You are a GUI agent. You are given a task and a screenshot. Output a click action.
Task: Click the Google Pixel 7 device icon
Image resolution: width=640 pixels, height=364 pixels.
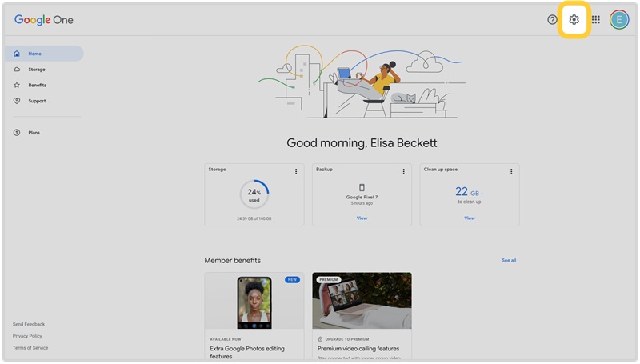click(362, 187)
